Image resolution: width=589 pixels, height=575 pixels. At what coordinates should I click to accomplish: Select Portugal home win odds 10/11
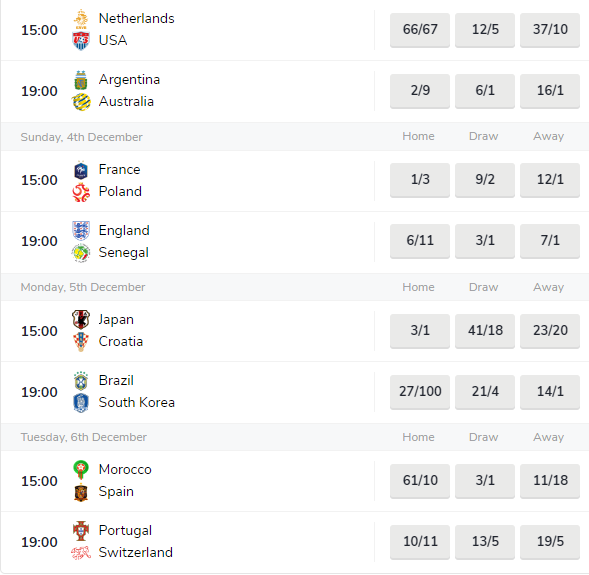pos(420,542)
